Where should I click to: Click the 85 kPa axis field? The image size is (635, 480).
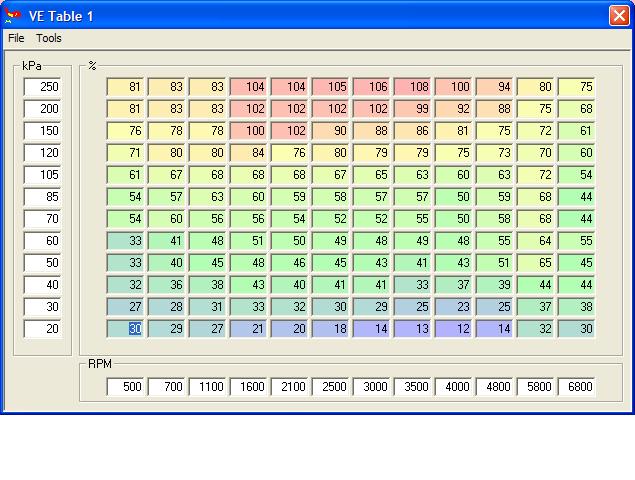click(43, 197)
